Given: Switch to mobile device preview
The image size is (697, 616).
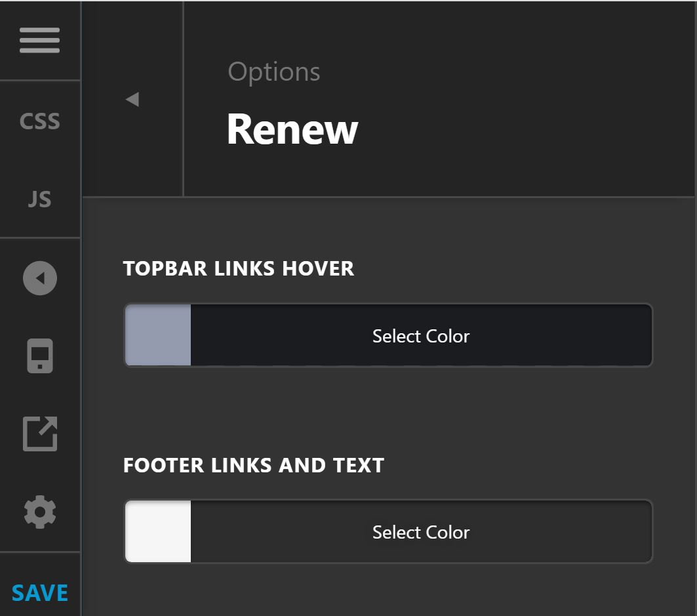Looking at the screenshot, I should coord(40,356).
